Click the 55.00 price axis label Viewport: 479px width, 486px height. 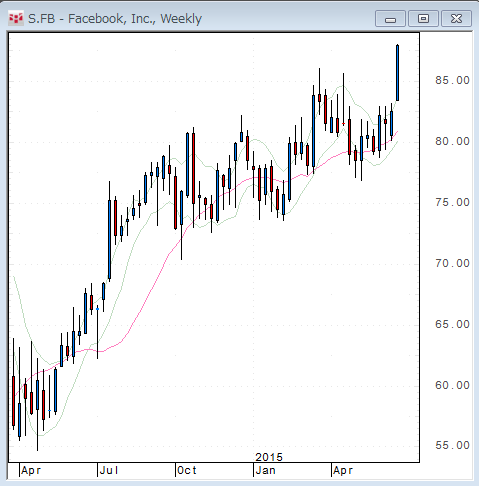tap(452, 445)
